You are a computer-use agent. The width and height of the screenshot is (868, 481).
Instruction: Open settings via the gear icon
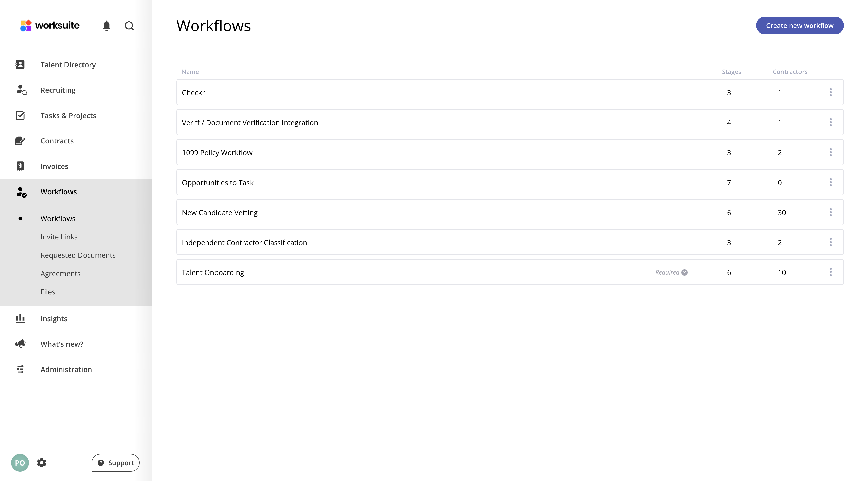(41, 462)
